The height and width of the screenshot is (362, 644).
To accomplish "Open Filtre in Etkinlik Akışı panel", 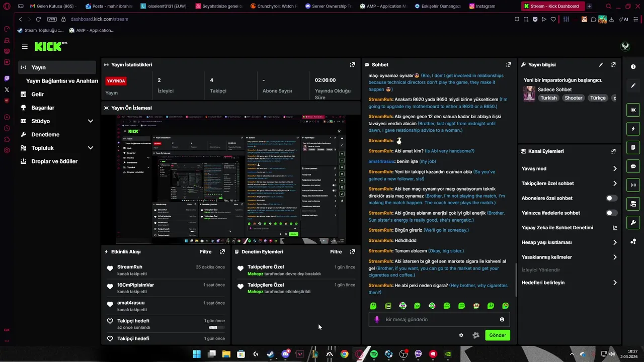I will [x=205, y=252].
